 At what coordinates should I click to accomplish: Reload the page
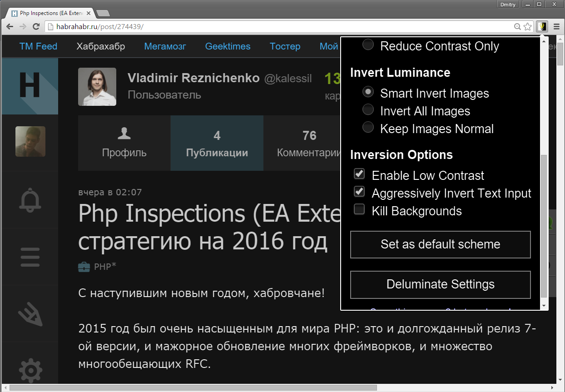pyautogui.click(x=36, y=27)
